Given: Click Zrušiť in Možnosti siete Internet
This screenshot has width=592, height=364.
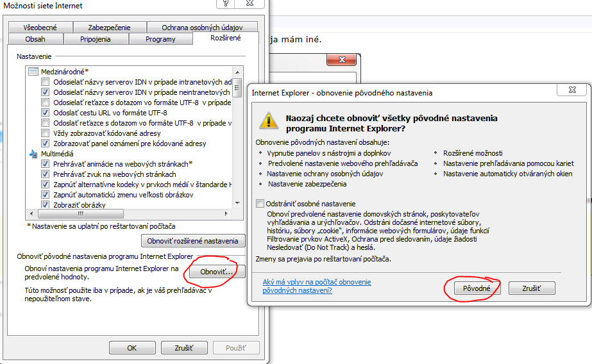Looking at the screenshot, I should coord(184,348).
